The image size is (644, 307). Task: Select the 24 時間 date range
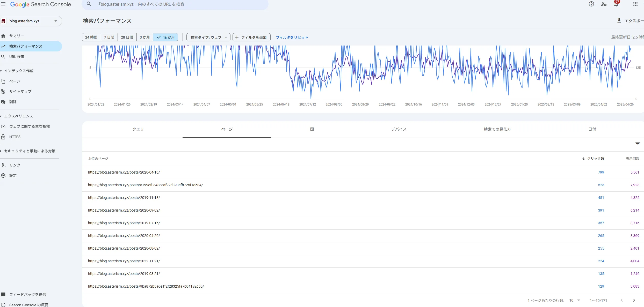pos(91,37)
